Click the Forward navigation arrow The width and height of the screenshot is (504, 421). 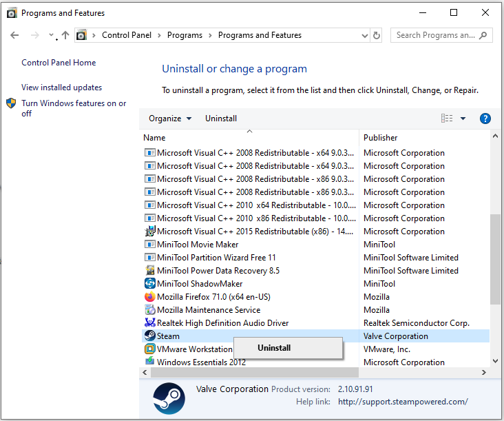tap(34, 35)
